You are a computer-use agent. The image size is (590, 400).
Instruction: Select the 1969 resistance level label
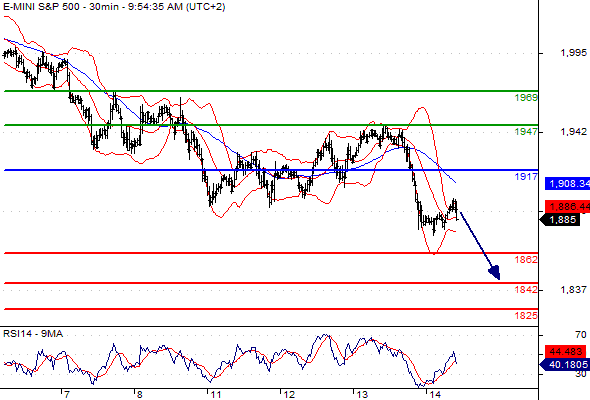[526, 98]
